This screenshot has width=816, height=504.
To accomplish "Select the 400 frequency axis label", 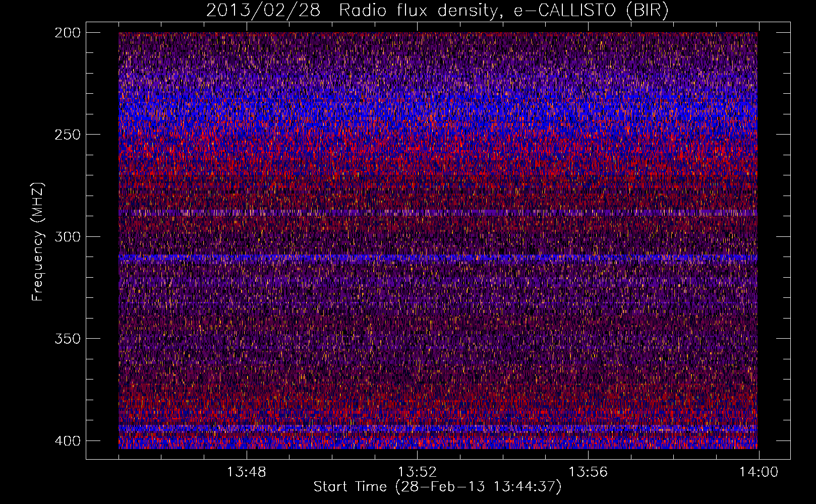I will [x=67, y=440].
